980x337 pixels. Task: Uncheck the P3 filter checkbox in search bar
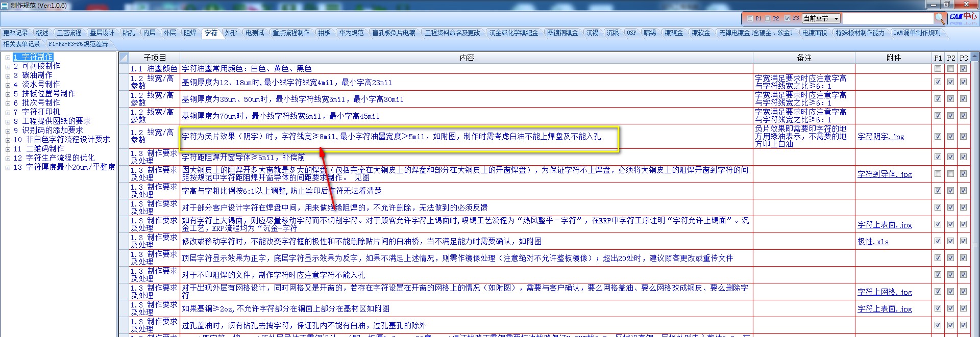(787, 18)
